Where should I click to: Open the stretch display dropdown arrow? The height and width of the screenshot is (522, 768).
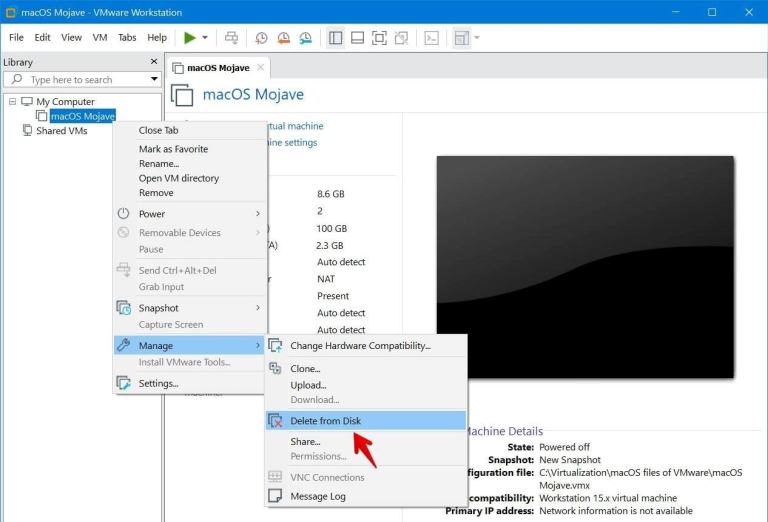(477, 38)
